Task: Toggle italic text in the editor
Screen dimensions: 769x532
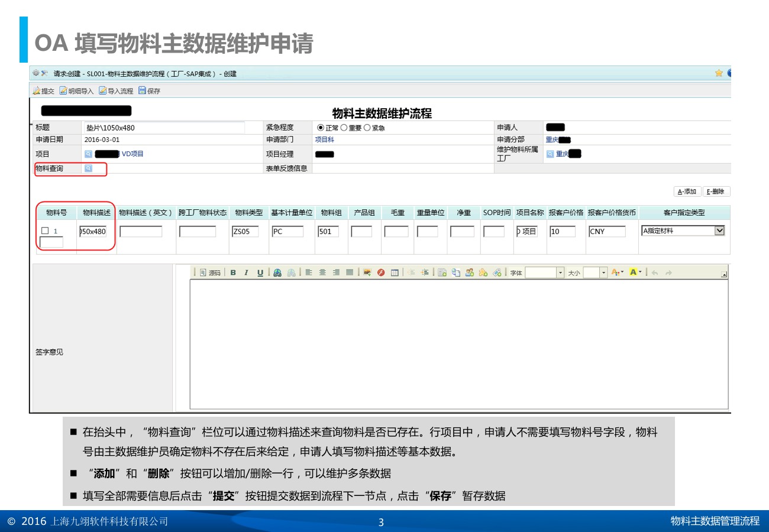Action: (x=246, y=273)
